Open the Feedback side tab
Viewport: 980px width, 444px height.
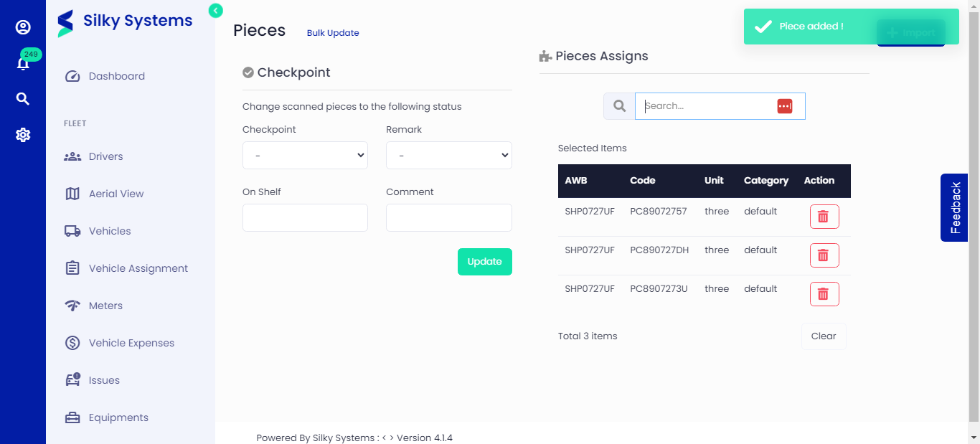(x=954, y=207)
